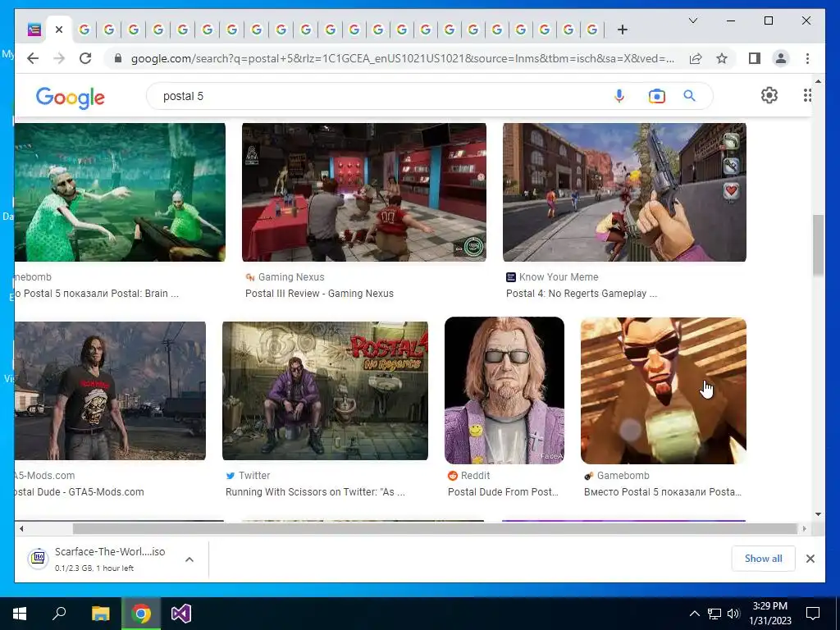Image resolution: width=840 pixels, height=630 pixels.
Task: Switch to the last Google tab
Action: (592, 30)
